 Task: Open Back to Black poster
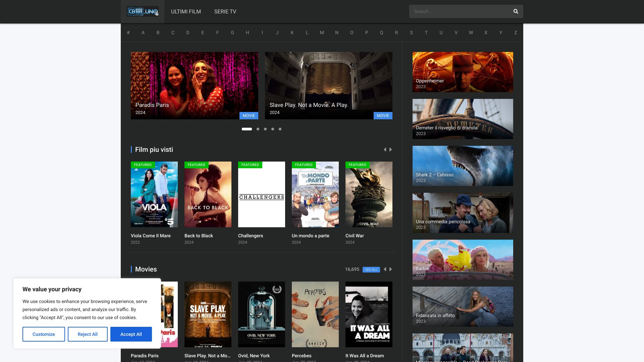pos(208,194)
